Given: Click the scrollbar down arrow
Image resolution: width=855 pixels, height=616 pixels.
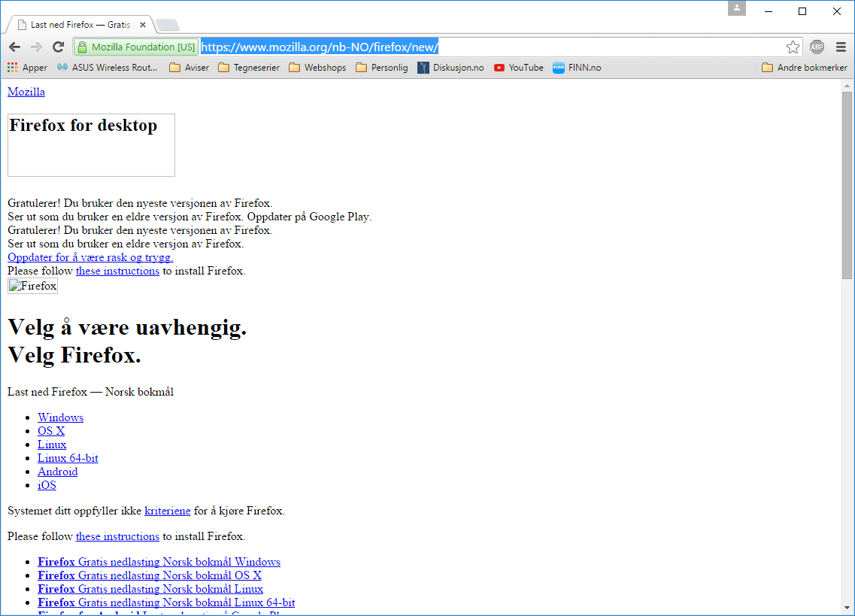Looking at the screenshot, I should [847, 608].
